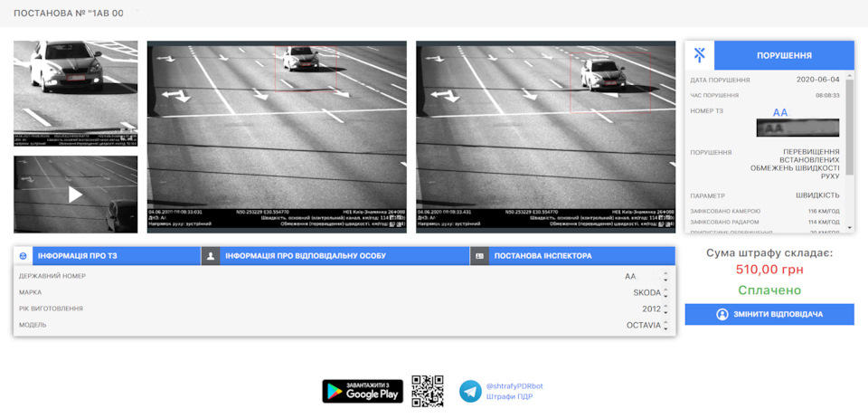Click the inspector resolution card icon
This screenshot has height=418, width=868.
(479, 256)
